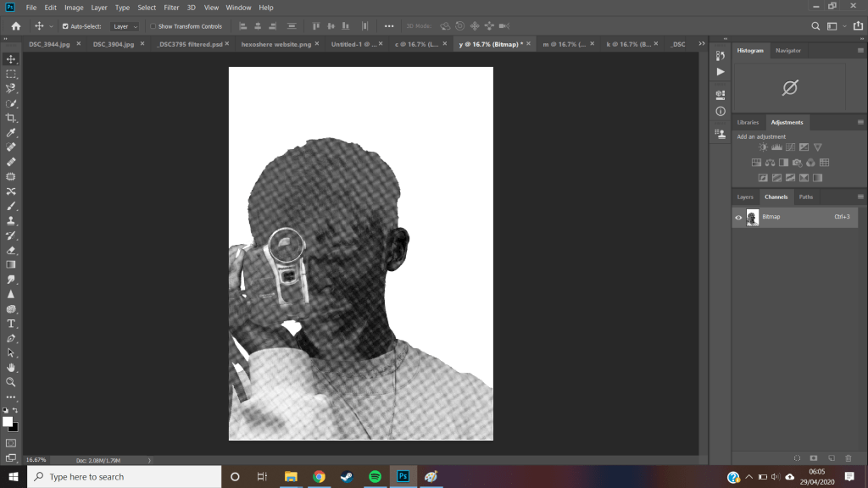Click the foreground color swatch
Screen dimensions: 868x488
pos(8,421)
